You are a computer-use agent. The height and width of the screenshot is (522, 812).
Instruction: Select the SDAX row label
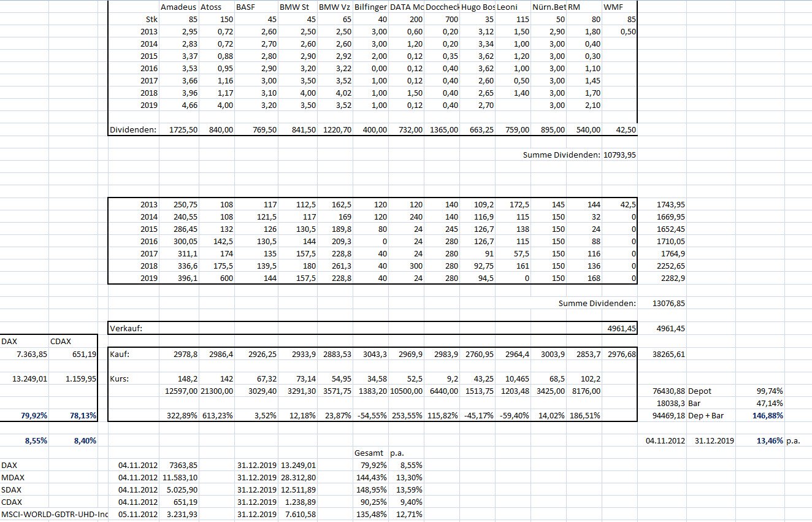(x=11, y=489)
